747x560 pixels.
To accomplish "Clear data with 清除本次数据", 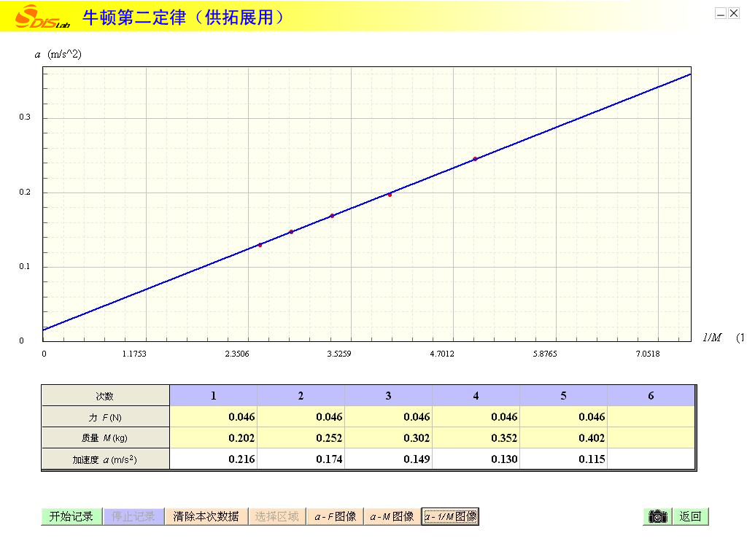I will (x=206, y=516).
